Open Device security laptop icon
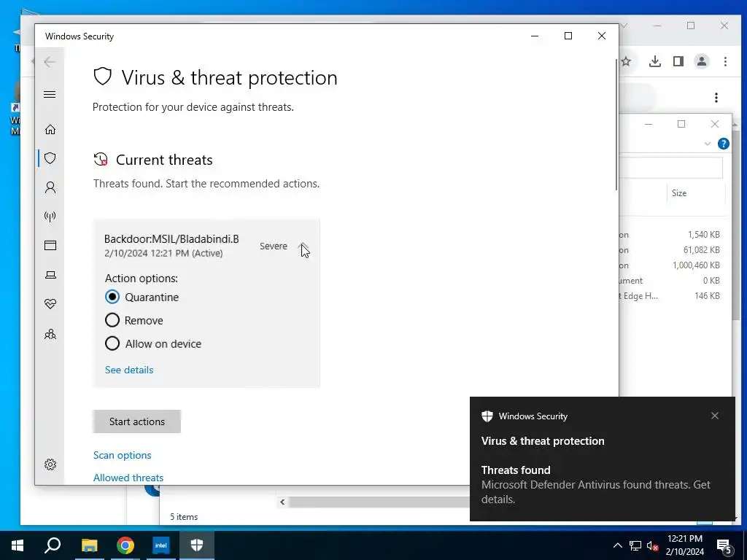This screenshot has width=747, height=560. [x=50, y=275]
